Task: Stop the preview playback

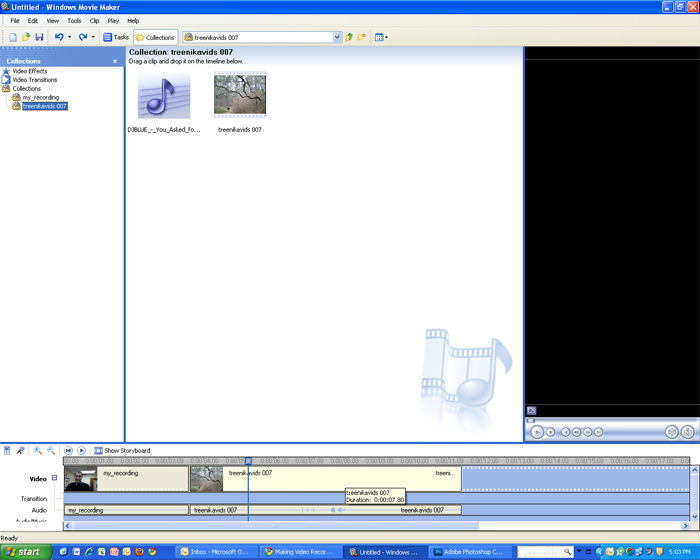Action: pos(551,432)
